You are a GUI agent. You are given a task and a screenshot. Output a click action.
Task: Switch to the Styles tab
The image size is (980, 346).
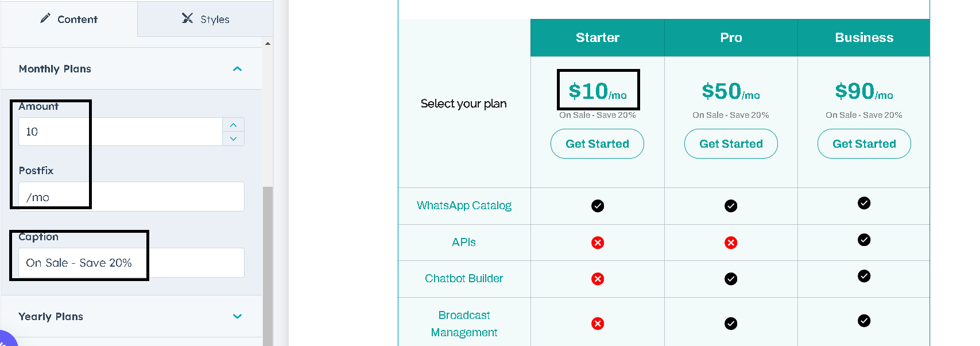pyautogui.click(x=206, y=19)
